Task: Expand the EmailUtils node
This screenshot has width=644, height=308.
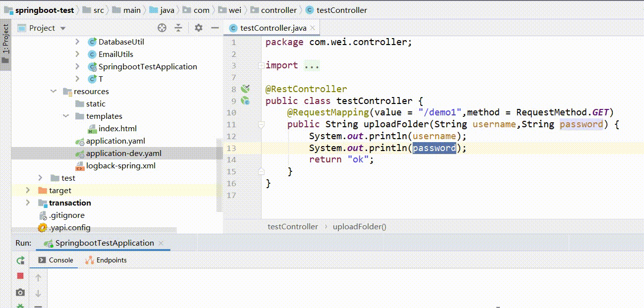Action: pyautogui.click(x=77, y=54)
